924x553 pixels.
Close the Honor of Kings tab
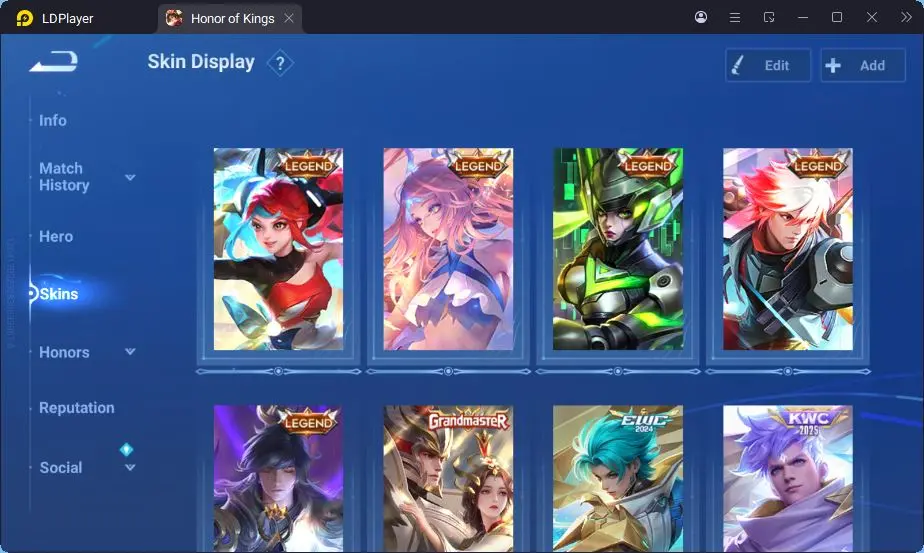pos(289,18)
